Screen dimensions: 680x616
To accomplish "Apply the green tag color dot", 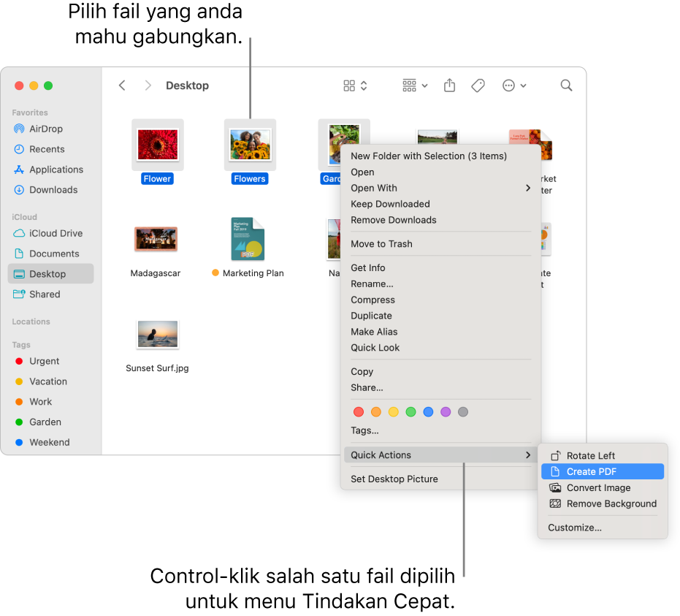I will pos(410,411).
